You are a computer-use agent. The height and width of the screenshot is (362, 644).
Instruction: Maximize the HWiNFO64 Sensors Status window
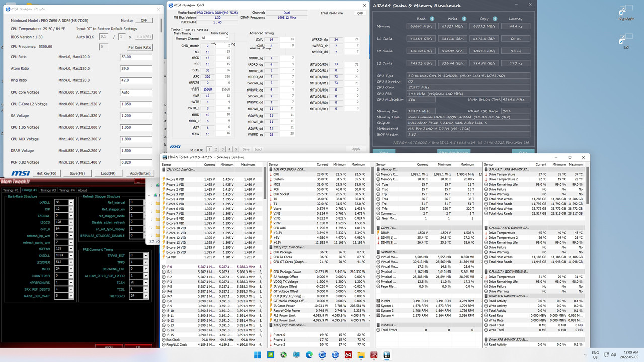(x=570, y=157)
